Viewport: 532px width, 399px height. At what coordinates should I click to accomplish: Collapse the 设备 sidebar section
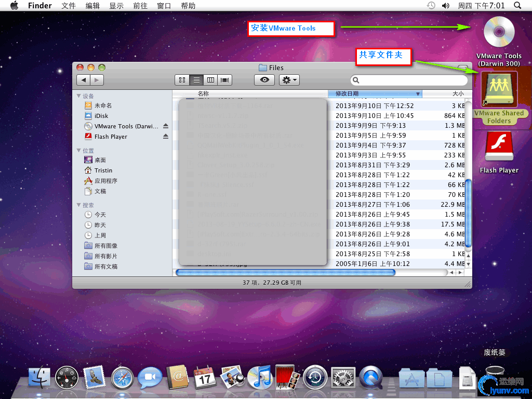(x=79, y=96)
